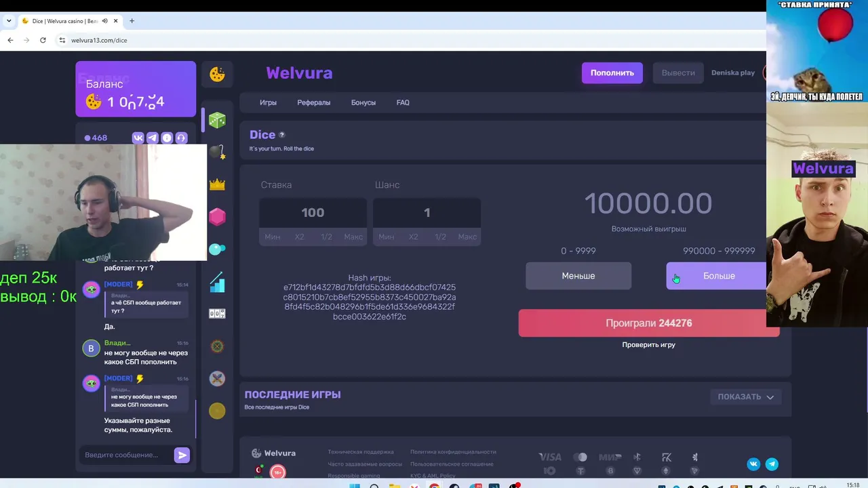The height and width of the screenshot is (488, 868).
Task: Click the help question mark beside Dice title
Action: pos(282,135)
